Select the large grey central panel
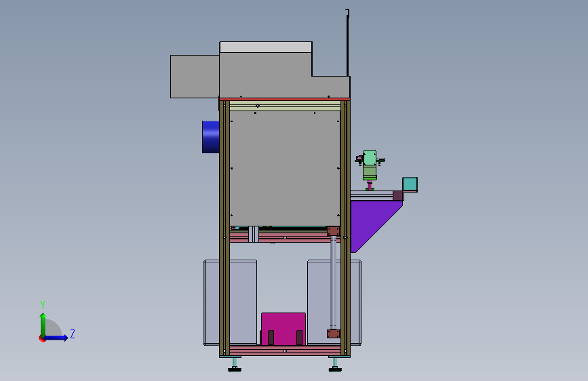Viewport: 588px width, 381px height. [x=285, y=168]
